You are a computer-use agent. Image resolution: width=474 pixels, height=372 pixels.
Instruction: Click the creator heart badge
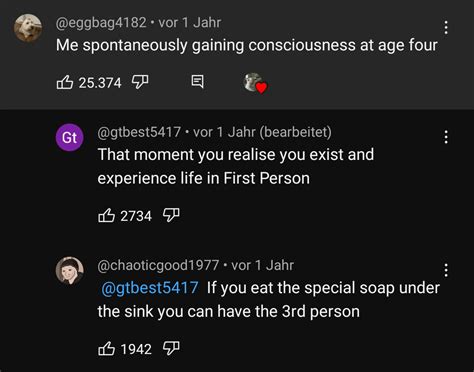[x=256, y=83]
